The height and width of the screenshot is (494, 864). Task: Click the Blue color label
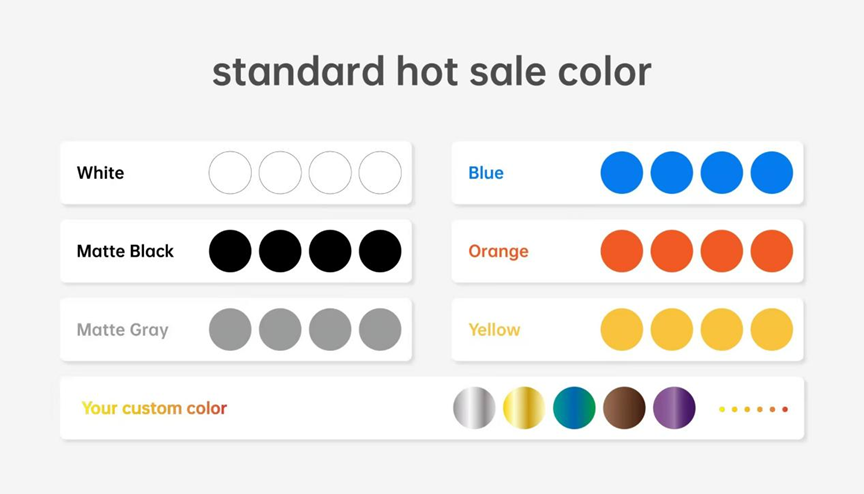click(485, 173)
